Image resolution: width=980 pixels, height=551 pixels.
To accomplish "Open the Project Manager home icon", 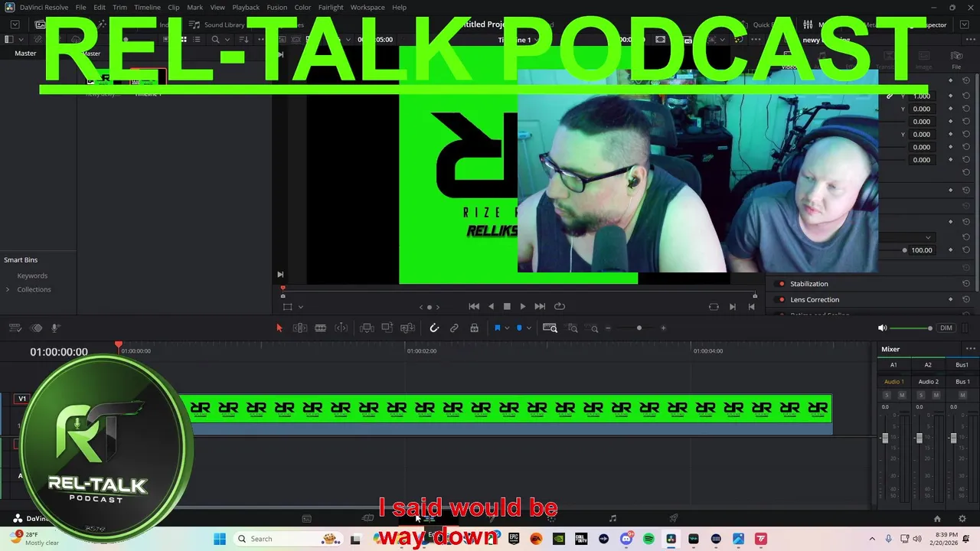I will [x=936, y=519].
